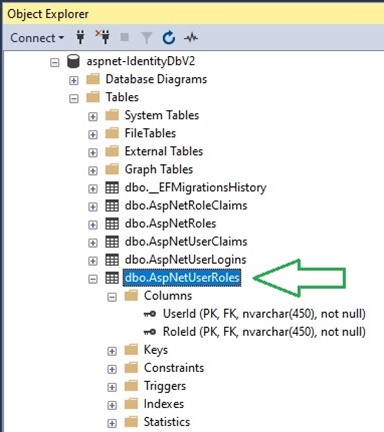Collapse dbo.AspNetUserRoles table node

coord(93,279)
